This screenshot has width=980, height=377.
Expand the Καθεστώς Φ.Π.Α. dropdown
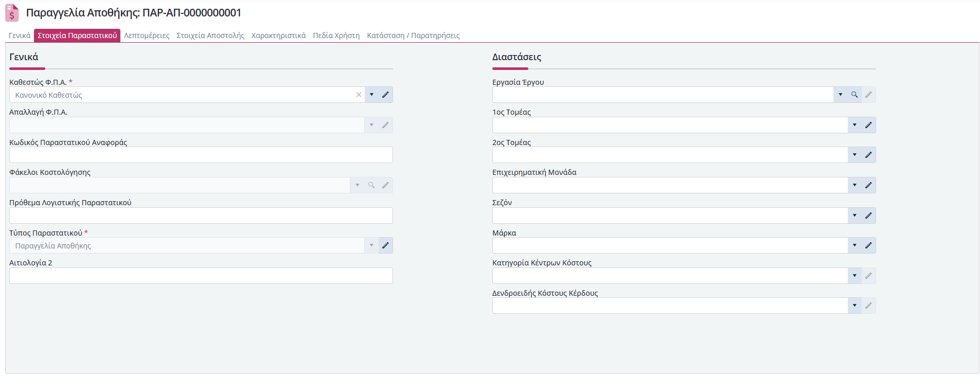[371, 95]
